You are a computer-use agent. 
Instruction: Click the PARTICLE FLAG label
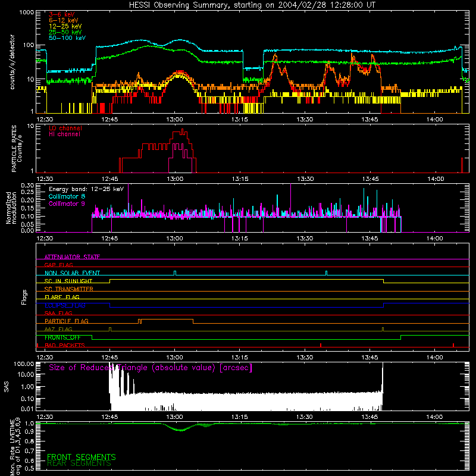coord(67,321)
